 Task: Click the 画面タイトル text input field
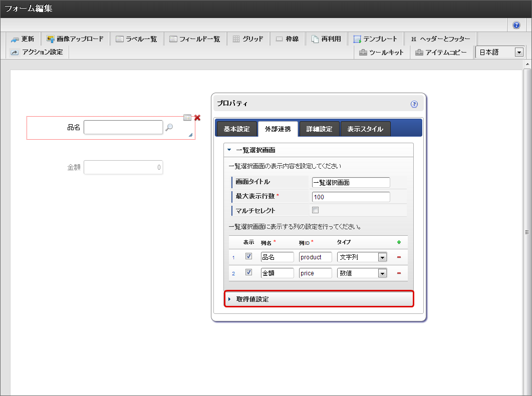coord(351,183)
